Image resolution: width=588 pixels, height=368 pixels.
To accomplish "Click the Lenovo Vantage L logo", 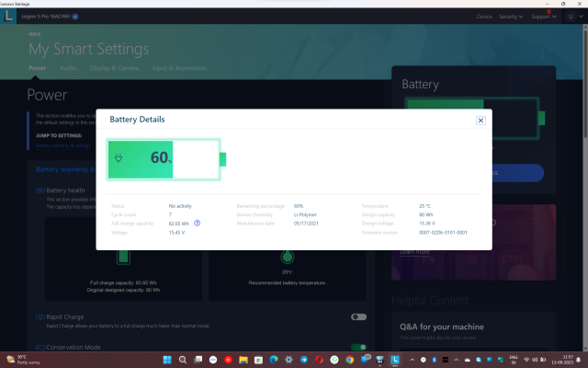I will (8, 17).
